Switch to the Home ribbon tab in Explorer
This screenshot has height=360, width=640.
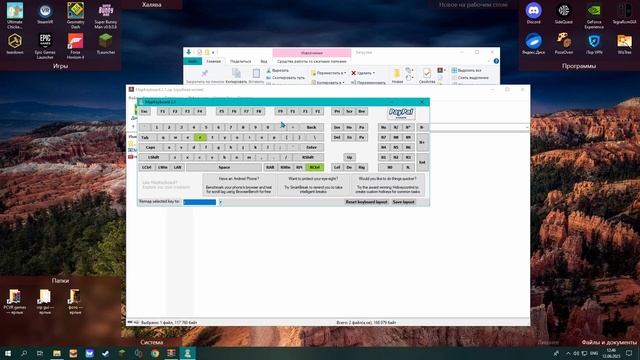click(x=213, y=61)
